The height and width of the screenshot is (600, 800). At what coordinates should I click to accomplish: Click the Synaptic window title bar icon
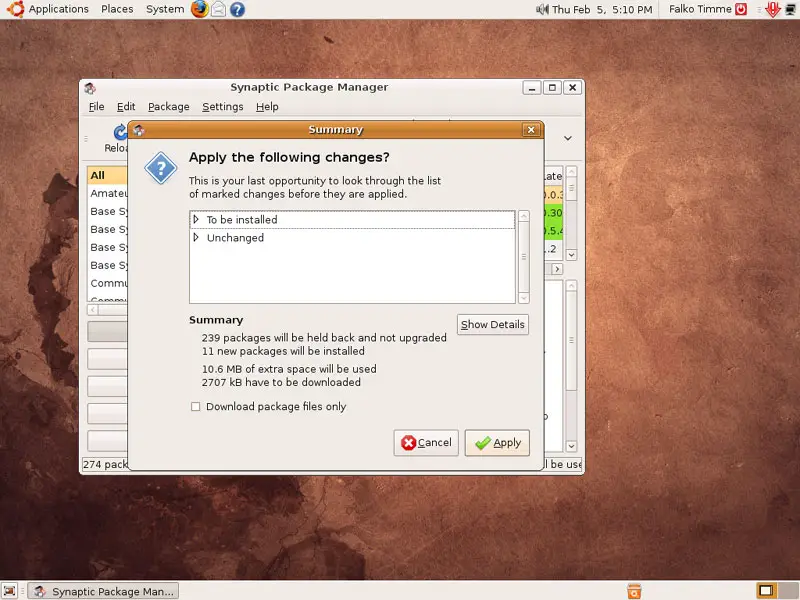[90, 88]
